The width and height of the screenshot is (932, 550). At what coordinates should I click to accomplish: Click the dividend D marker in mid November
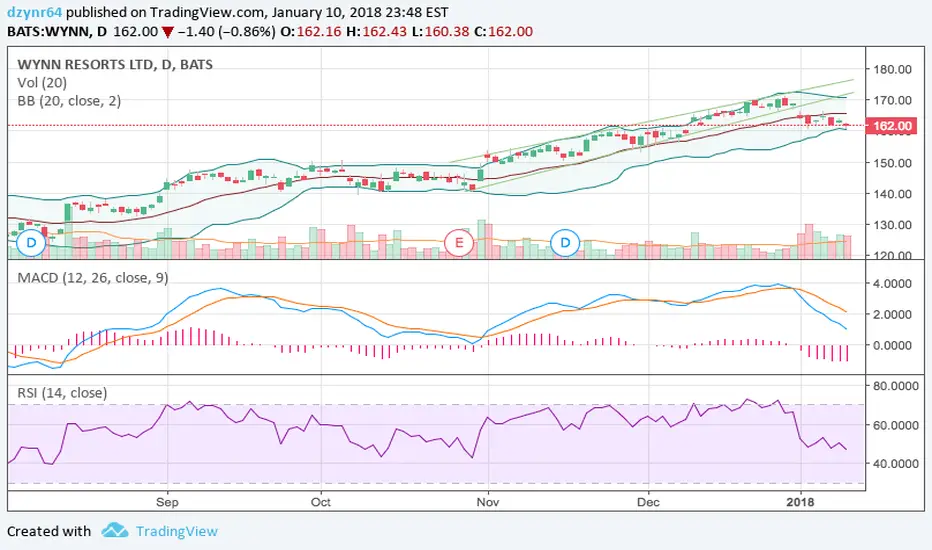(x=565, y=243)
